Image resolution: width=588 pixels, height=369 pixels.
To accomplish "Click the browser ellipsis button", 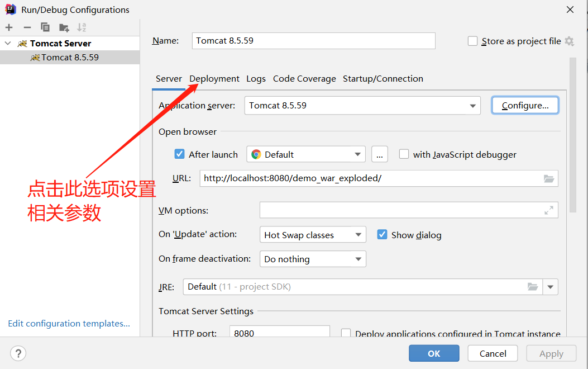I will click(380, 154).
